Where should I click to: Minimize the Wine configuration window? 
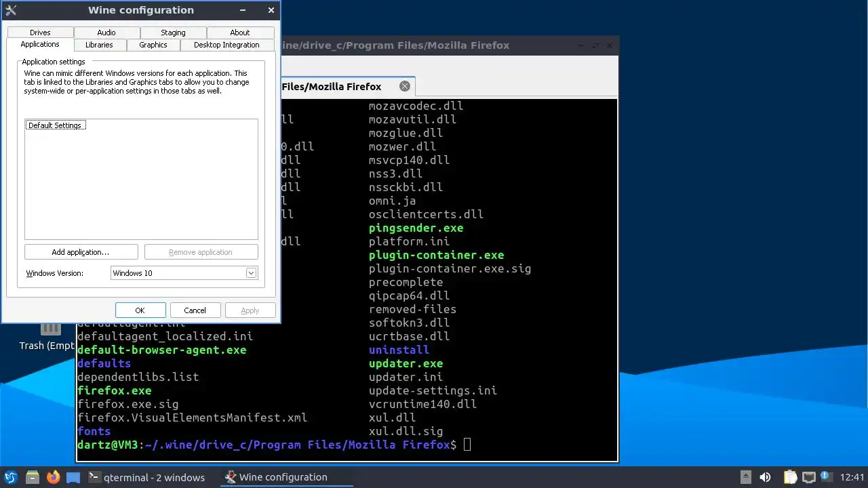point(243,10)
